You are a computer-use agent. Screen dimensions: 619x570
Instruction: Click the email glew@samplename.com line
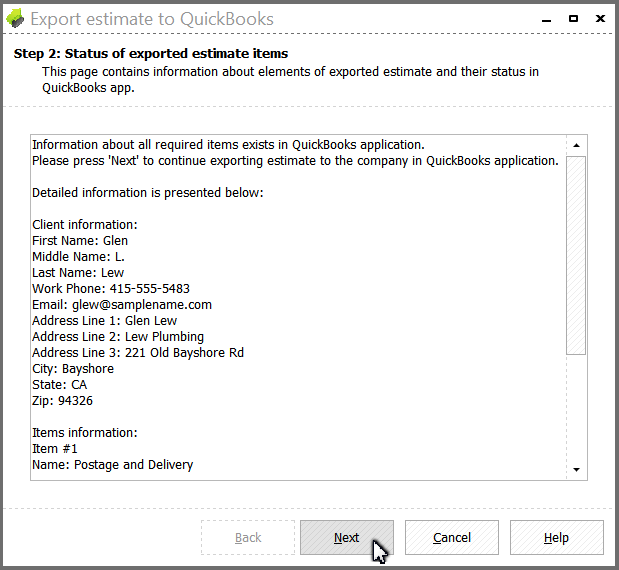tap(122, 305)
